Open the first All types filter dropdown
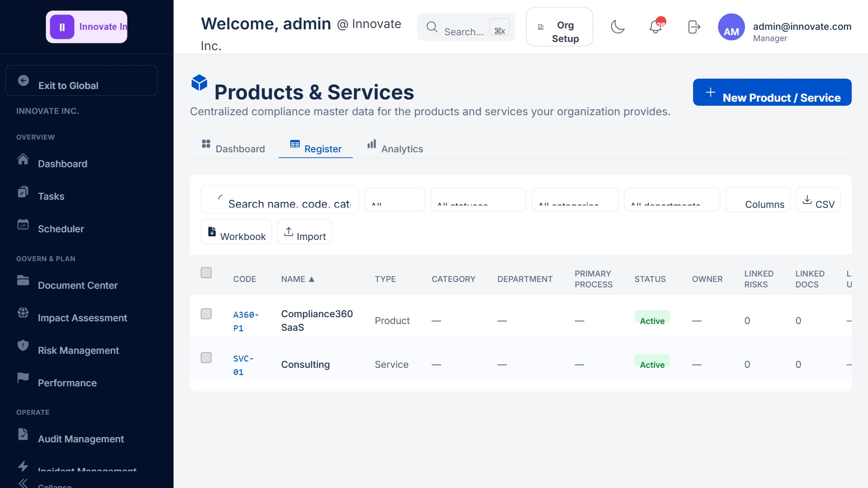 (x=395, y=199)
